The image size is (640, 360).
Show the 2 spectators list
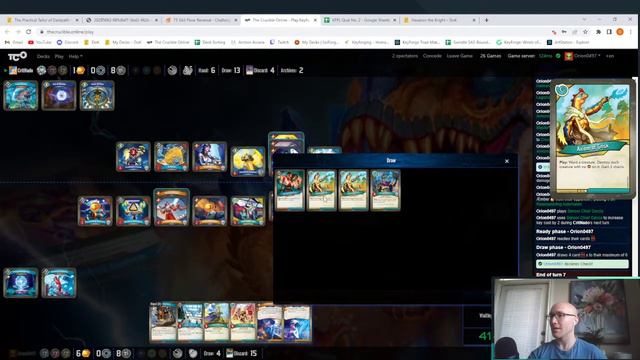[x=405, y=56]
